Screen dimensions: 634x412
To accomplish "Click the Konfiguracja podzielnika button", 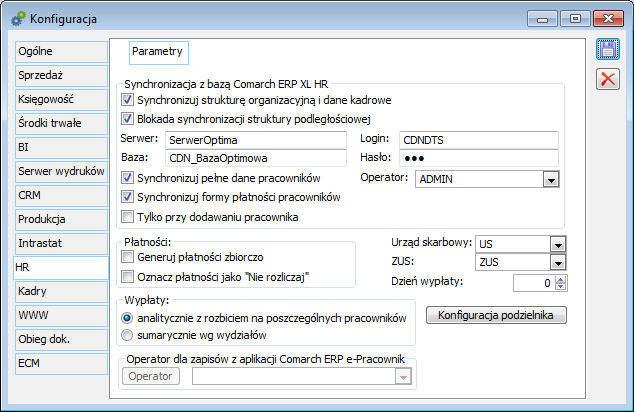I will click(x=496, y=315).
